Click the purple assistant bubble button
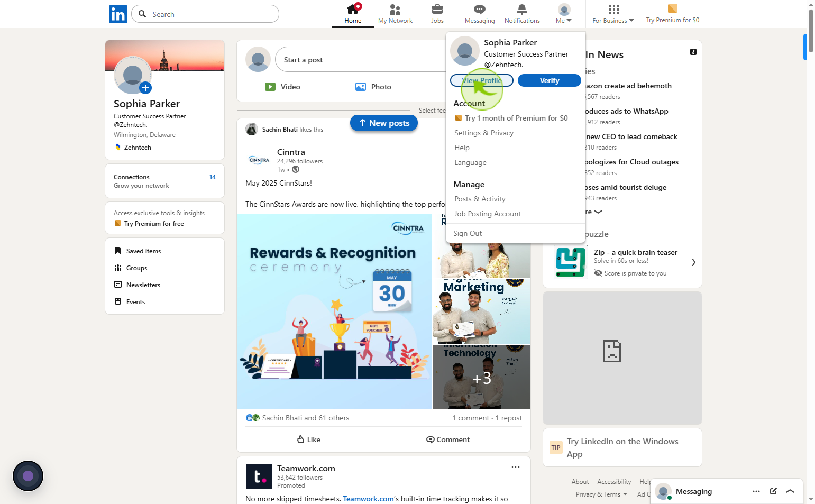This screenshot has width=815, height=504. [28, 476]
